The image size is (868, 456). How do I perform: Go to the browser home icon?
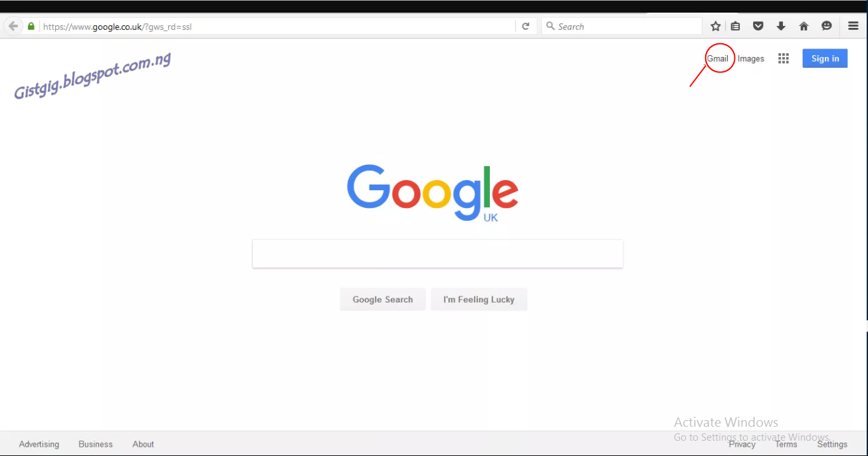point(804,27)
